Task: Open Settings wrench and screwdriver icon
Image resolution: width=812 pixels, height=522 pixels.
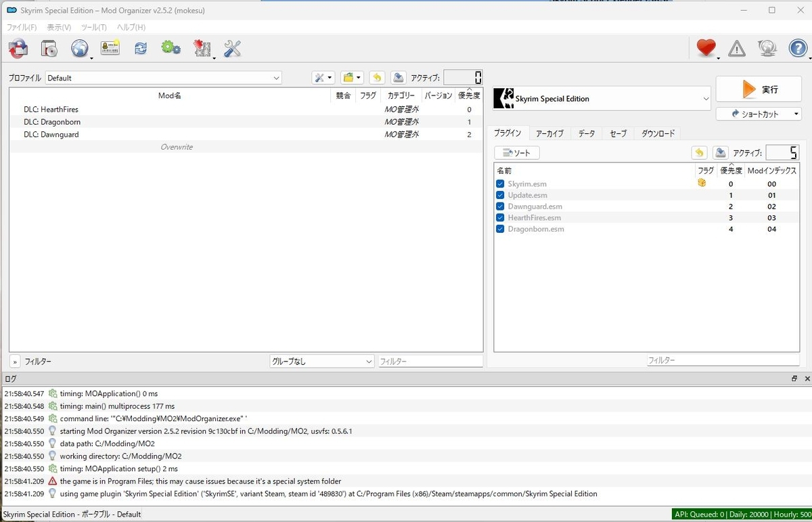Action: tap(232, 48)
